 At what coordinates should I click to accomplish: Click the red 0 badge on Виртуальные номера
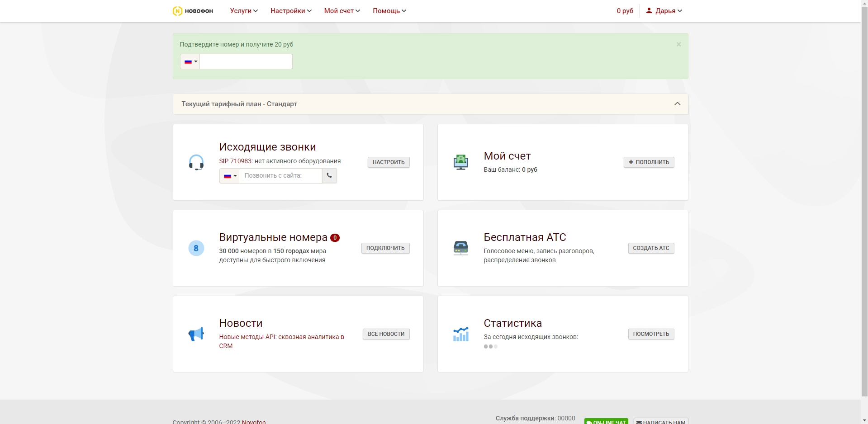pos(335,238)
